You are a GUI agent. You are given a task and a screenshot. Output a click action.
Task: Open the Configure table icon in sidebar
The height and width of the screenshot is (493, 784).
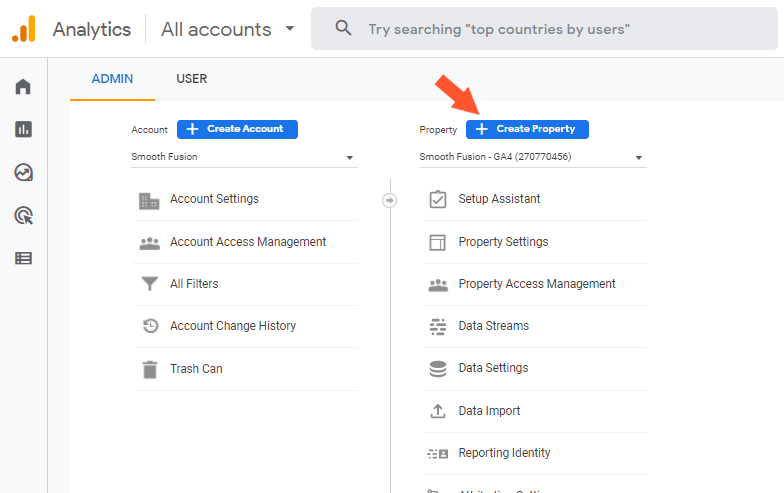[23, 258]
